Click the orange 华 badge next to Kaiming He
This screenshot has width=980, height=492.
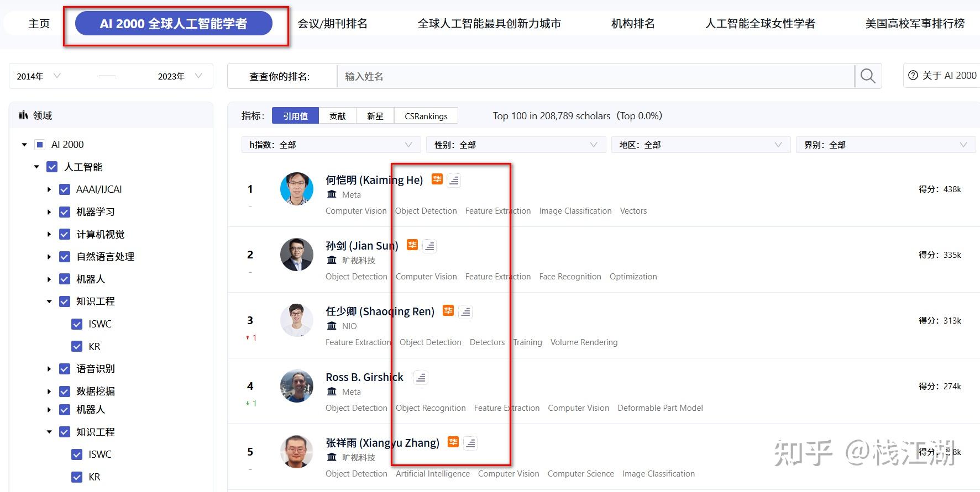[x=437, y=179]
